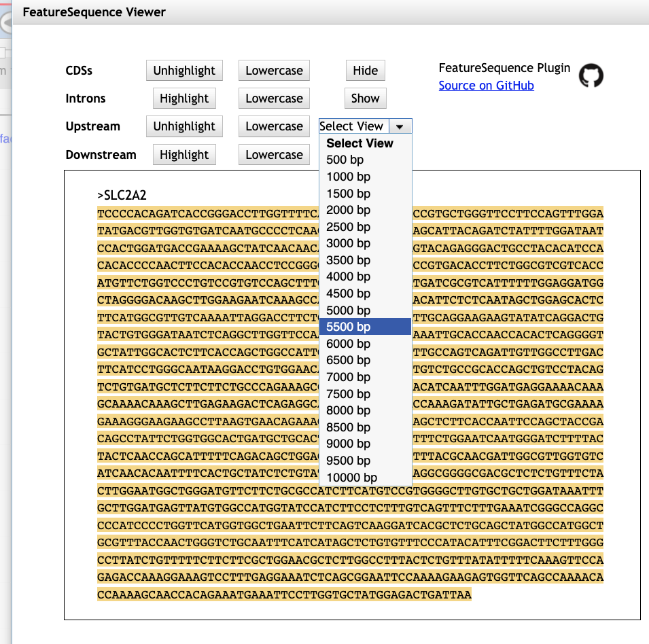Choose 500 bp from the dropdown

click(x=345, y=160)
